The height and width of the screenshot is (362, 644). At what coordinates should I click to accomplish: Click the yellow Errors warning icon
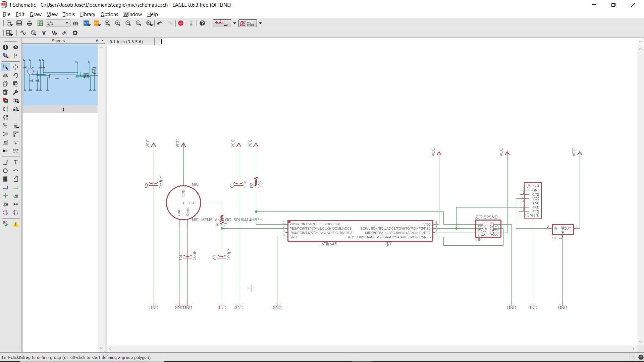[x=15, y=224]
